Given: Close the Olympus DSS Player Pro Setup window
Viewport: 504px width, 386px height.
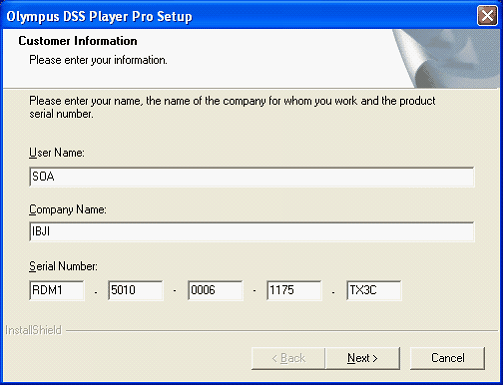Looking at the screenshot, I should click(487, 15).
